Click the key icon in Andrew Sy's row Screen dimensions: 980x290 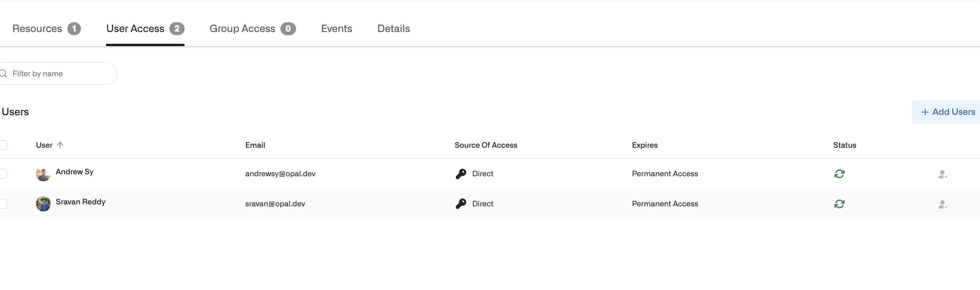point(461,174)
